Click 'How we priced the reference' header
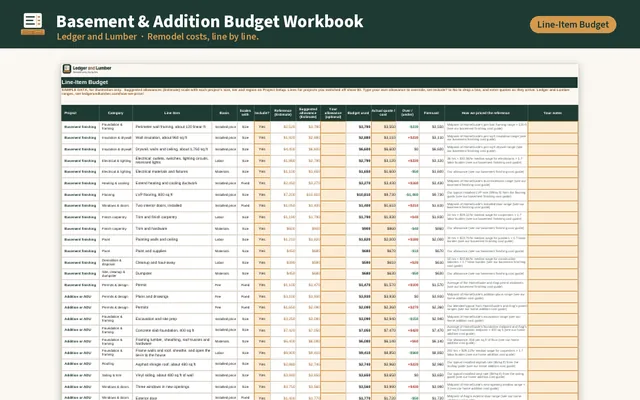The width and height of the screenshot is (640, 400). (486, 113)
